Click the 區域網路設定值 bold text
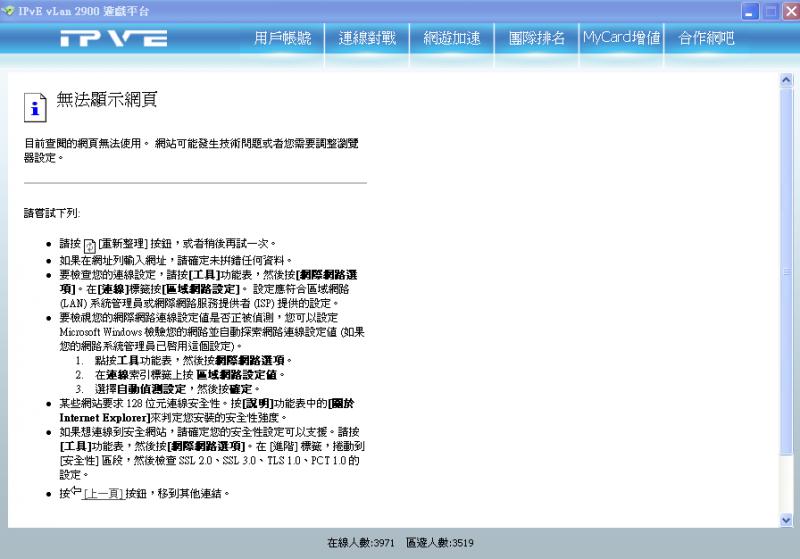Screen dimensions: 800x559 coord(236,375)
